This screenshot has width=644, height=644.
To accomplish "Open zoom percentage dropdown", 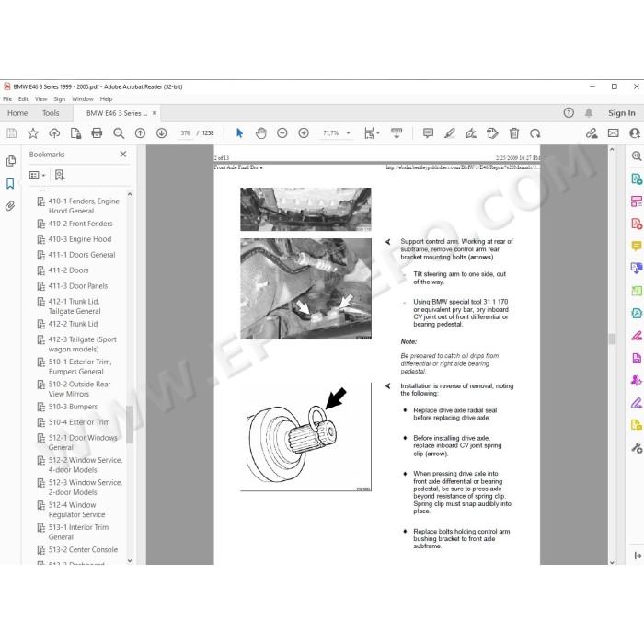I will click(x=349, y=133).
